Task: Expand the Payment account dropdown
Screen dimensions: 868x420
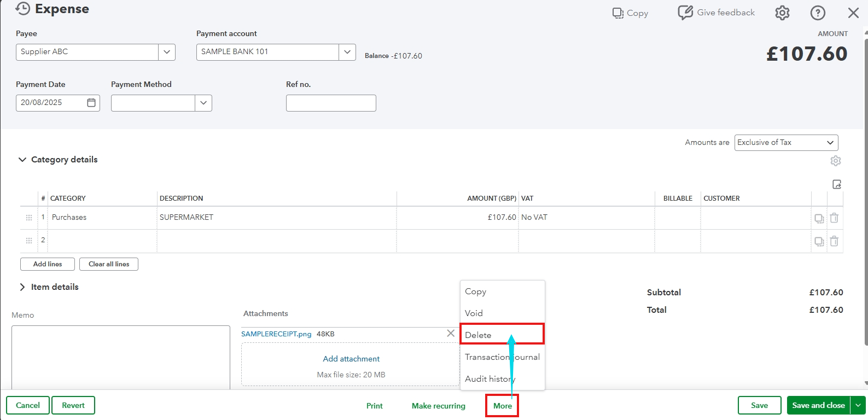Action: click(347, 52)
